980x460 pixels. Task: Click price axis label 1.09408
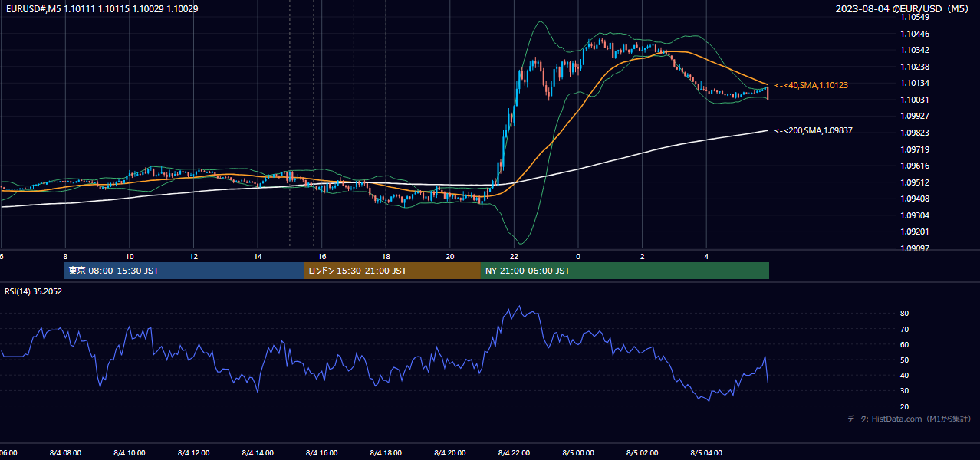(916, 199)
